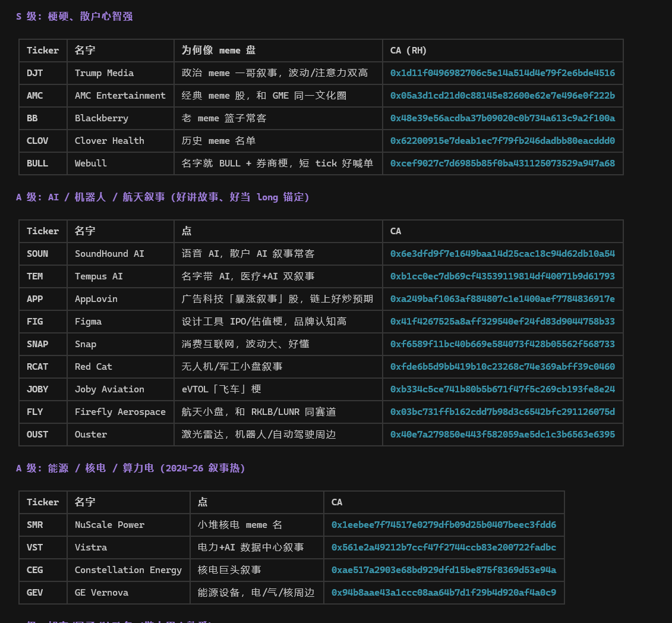Click the Figma contract address link
Viewport: 672px width, 623px height.
tap(502, 322)
